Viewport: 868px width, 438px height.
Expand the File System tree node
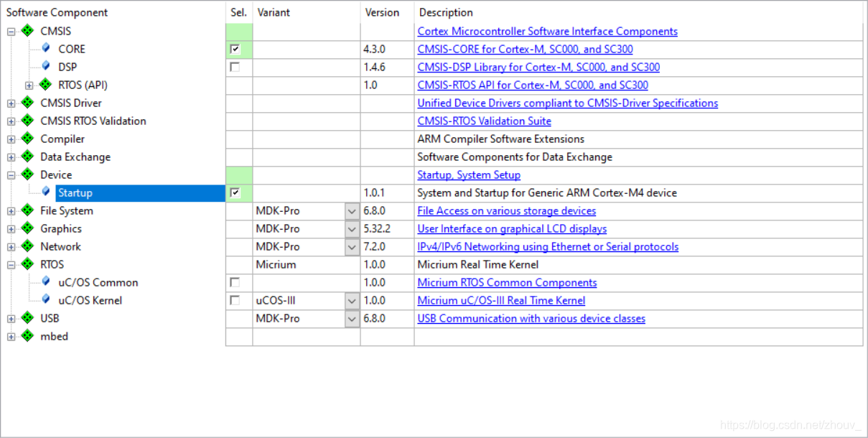tap(11, 211)
